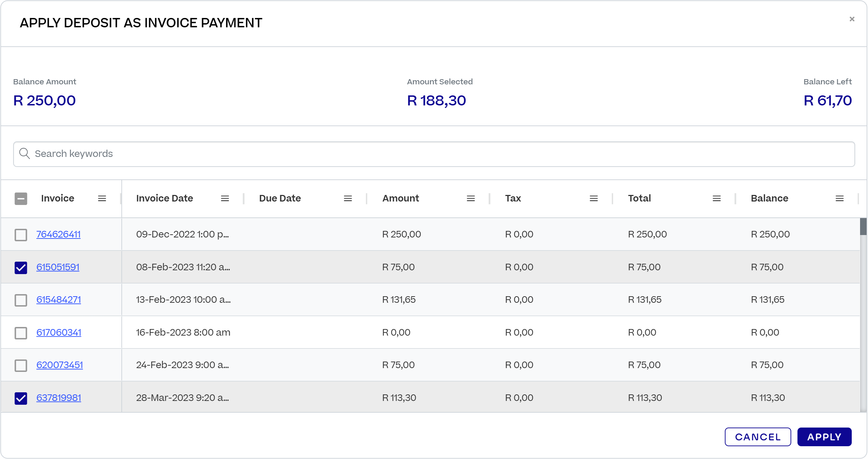Check the box for invoice 764626411
The width and height of the screenshot is (868, 459).
(21, 235)
